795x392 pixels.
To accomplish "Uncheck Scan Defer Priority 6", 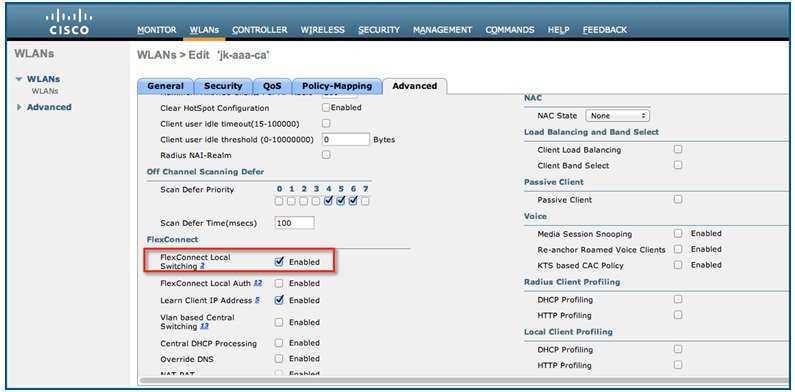I will [353, 201].
